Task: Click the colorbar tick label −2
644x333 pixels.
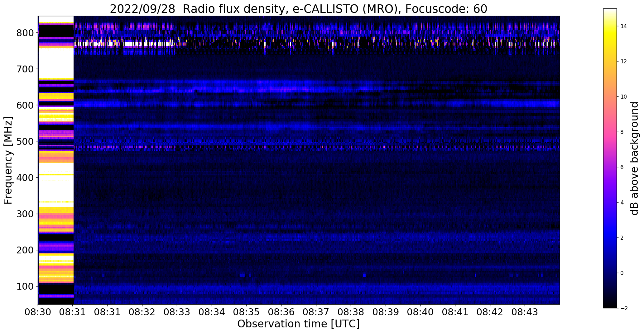Action: click(624, 308)
